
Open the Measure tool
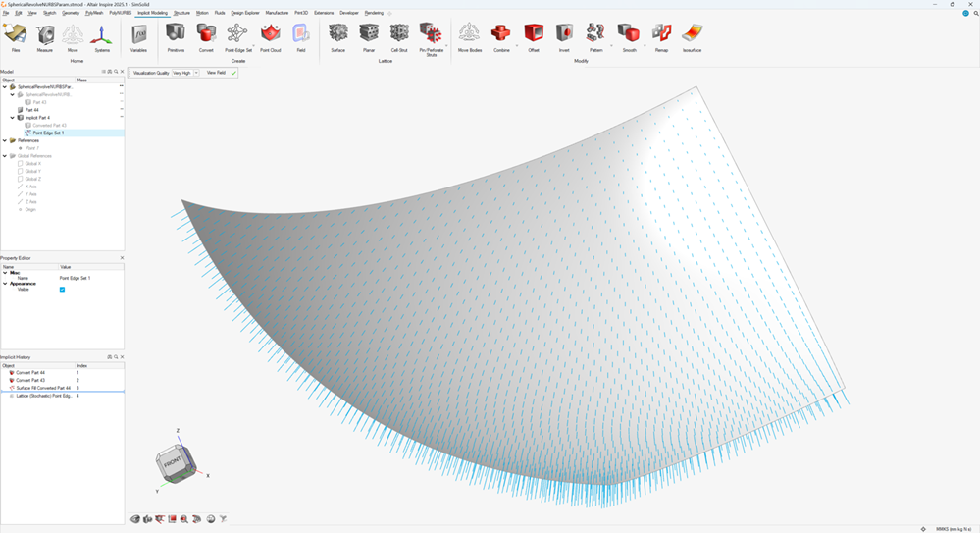[x=45, y=35]
